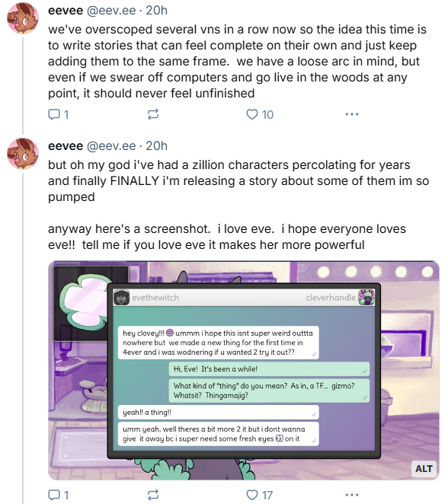The width and height of the screenshot is (448, 504).
Task: Open @eev.ee handle on second post
Action: pyautogui.click(x=111, y=146)
